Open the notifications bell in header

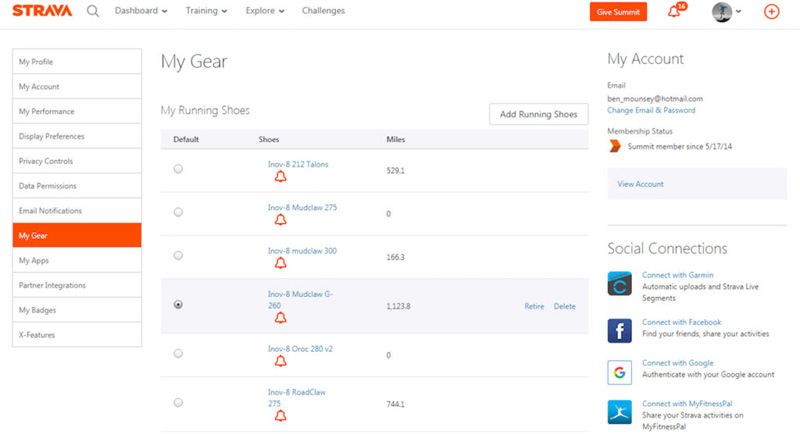coord(673,12)
